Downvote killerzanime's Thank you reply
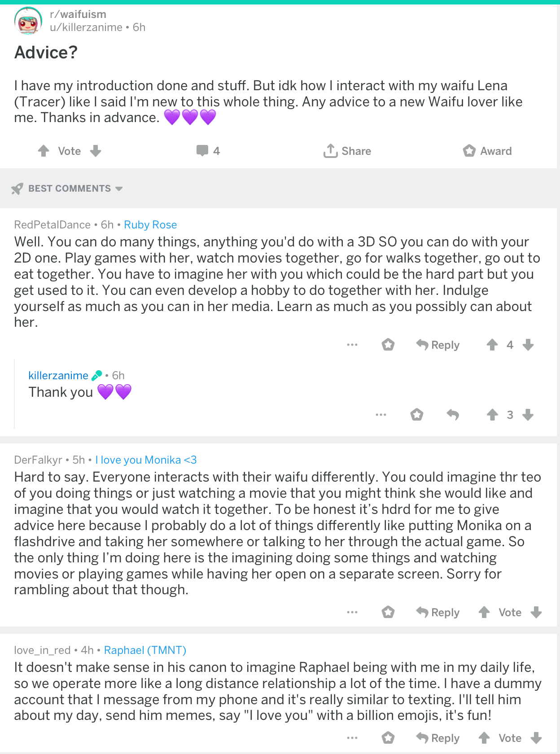 (x=528, y=415)
